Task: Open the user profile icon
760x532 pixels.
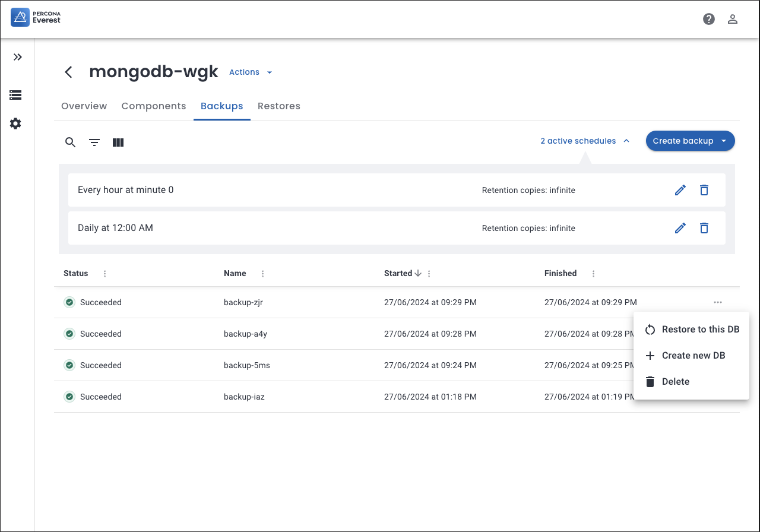Action: [733, 19]
